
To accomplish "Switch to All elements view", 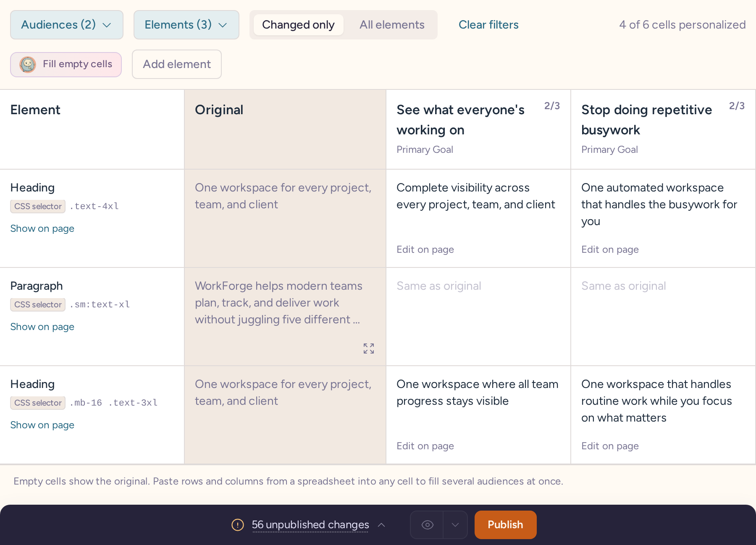I will click(392, 25).
